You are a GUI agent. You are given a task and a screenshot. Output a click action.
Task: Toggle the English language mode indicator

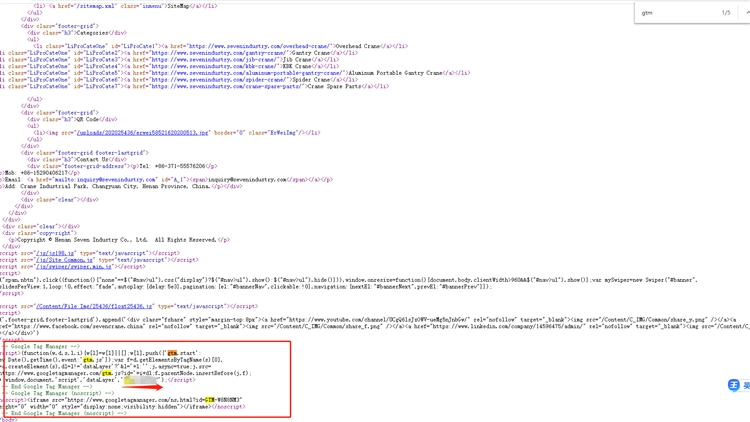[746, 385]
